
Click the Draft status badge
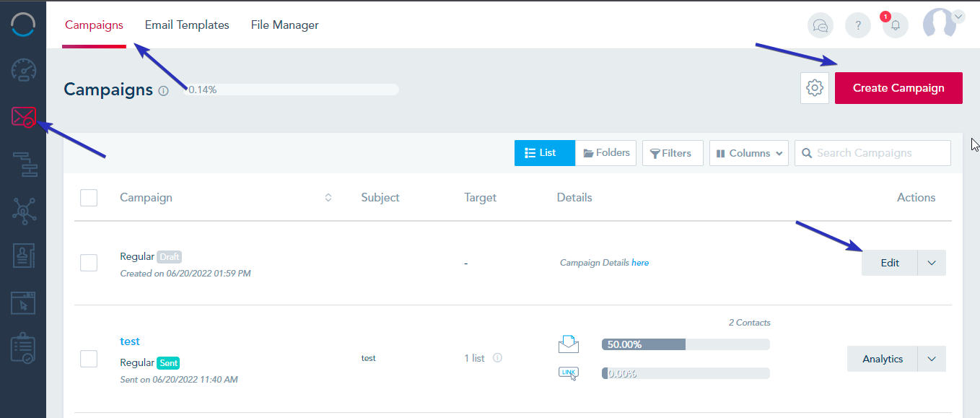coord(170,256)
